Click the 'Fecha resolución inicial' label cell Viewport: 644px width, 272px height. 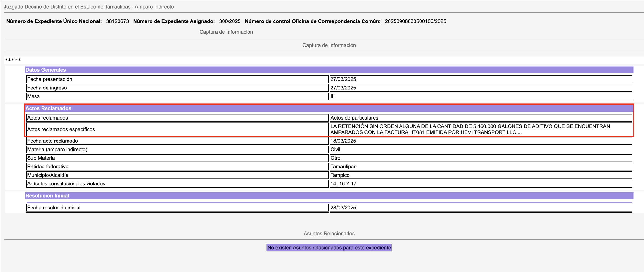[x=177, y=208]
